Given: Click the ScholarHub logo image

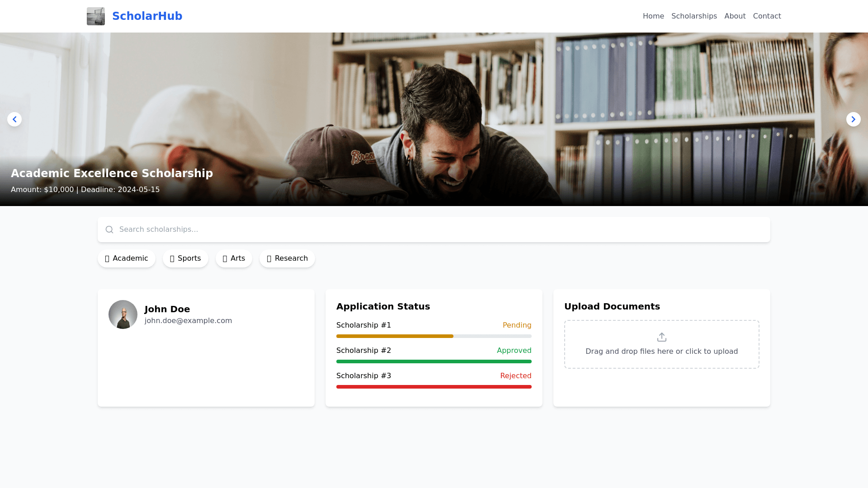Looking at the screenshot, I should (x=95, y=16).
